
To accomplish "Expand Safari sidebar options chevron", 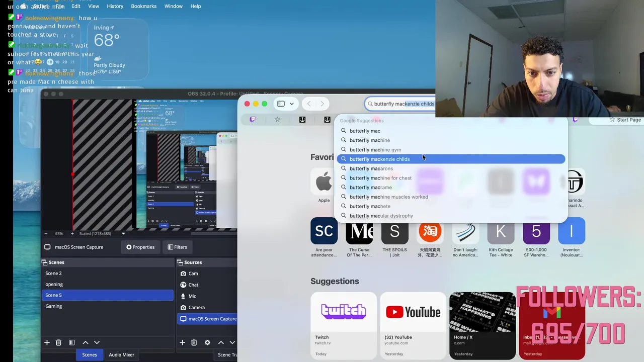I will click(x=292, y=104).
